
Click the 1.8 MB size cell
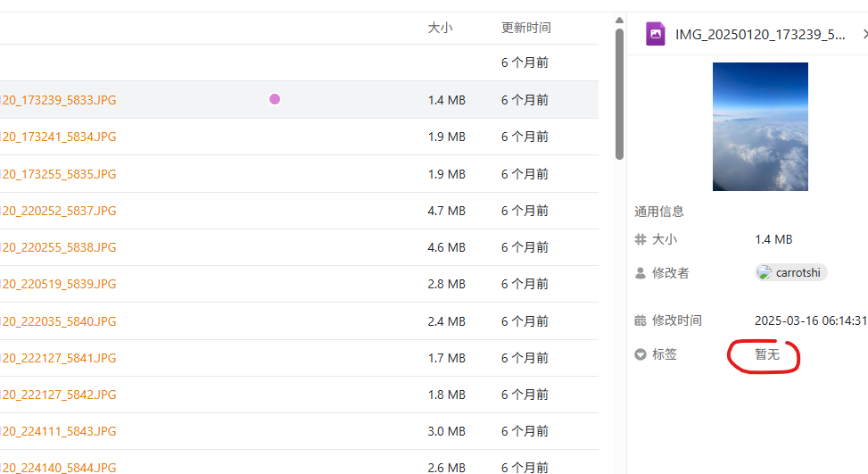click(446, 395)
